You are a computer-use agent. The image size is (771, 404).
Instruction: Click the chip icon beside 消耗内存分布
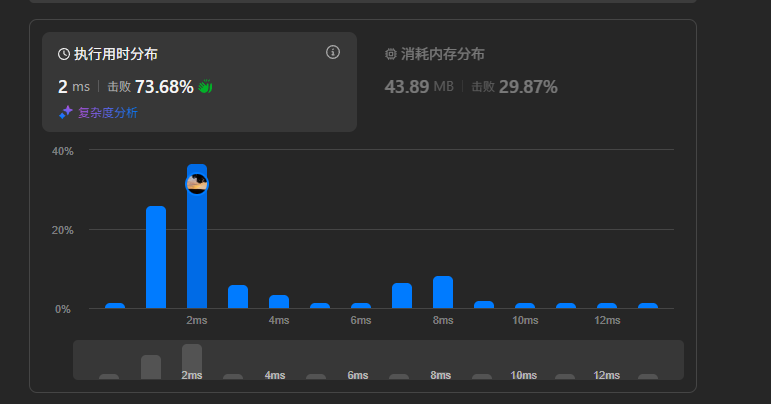pyautogui.click(x=391, y=54)
